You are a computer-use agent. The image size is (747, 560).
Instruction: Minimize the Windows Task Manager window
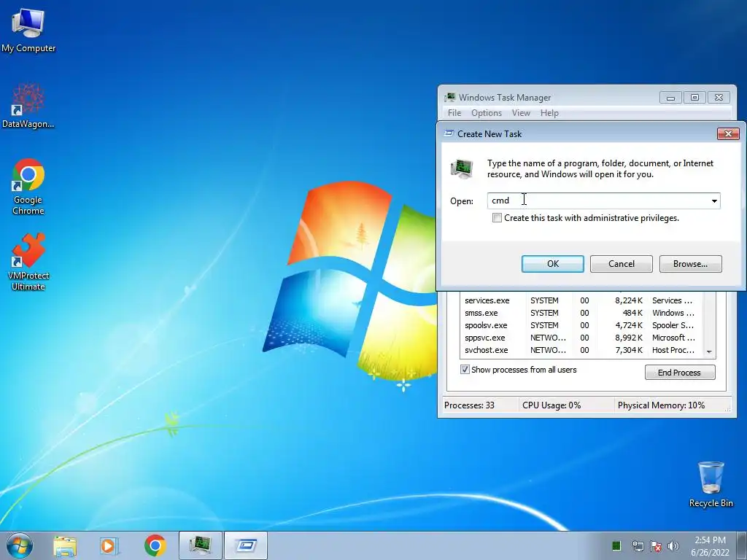[x=670, y=98]
